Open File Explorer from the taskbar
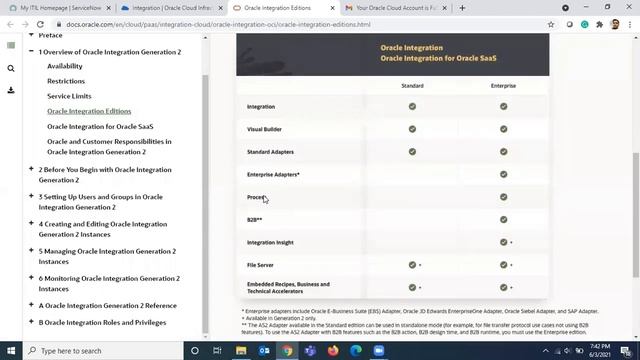The image size is (640, 360). 241,351
